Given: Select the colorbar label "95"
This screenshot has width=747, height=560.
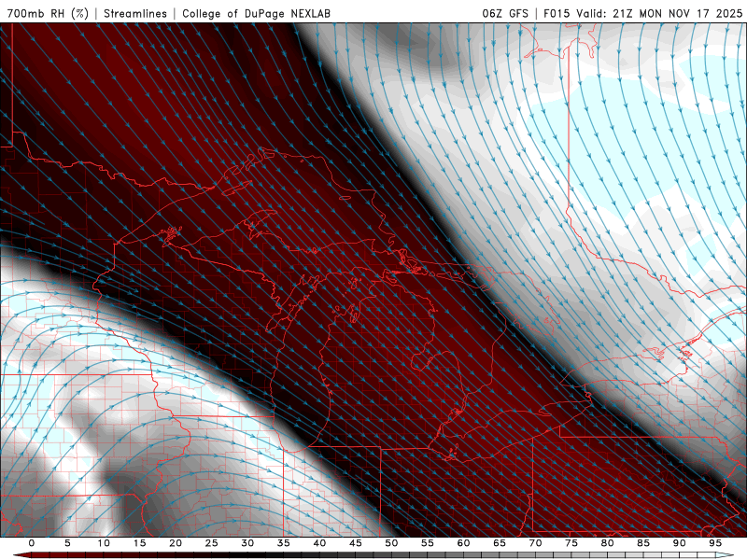Looking at the screenshot, I should click(715, 543).
